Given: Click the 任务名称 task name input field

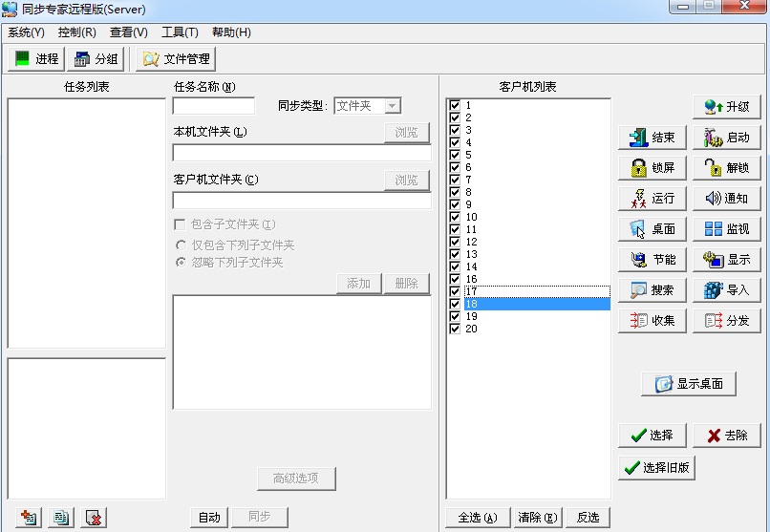Looking at the screenshot, I should [x=214, y=106].
